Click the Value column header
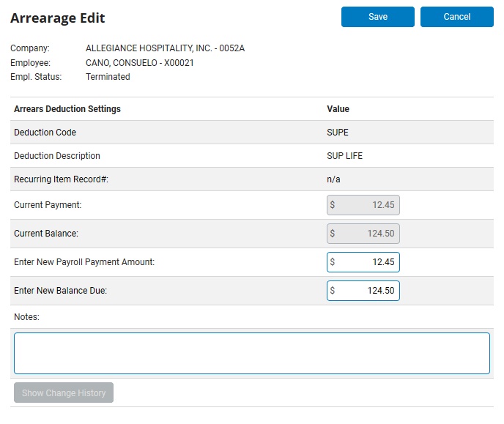 tap(338, 109)
